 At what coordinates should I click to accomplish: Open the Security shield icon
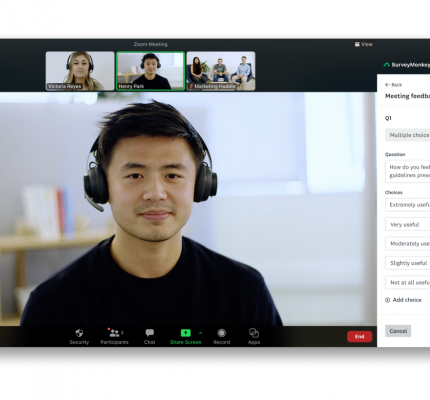click(79, 333)
